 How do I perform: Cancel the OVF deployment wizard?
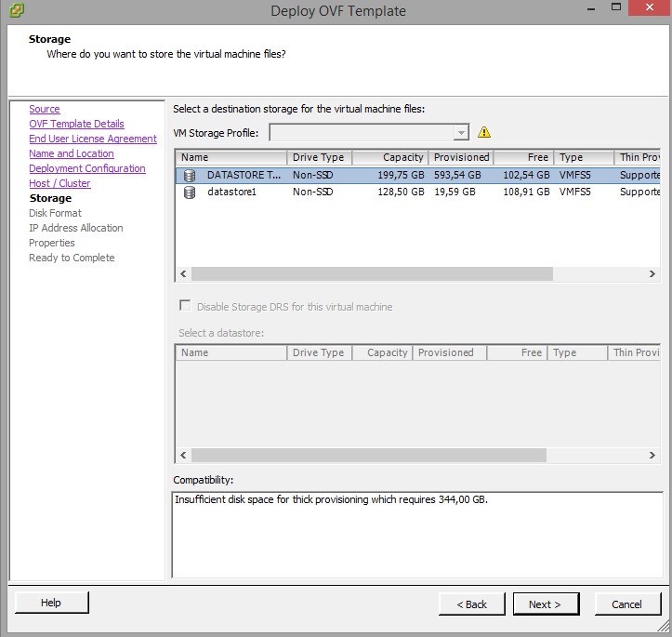(x=626, y=604)
